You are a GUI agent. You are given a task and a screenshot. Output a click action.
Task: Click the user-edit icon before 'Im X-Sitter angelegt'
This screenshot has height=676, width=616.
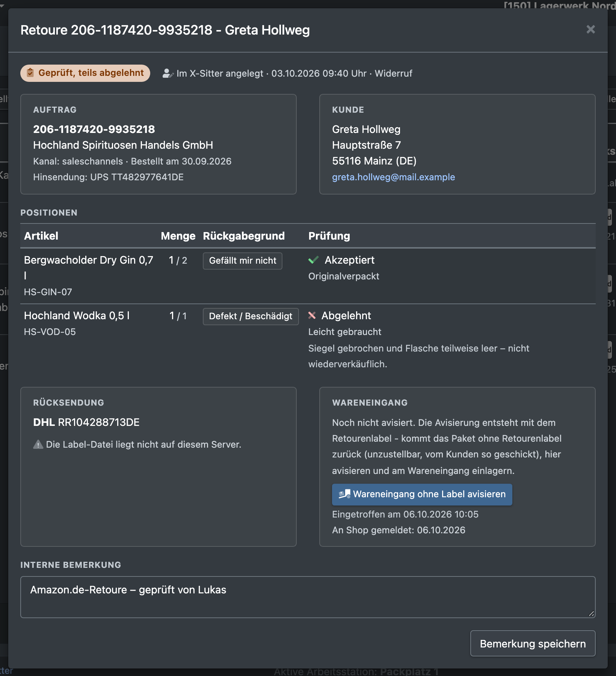[x=168, y=74]
